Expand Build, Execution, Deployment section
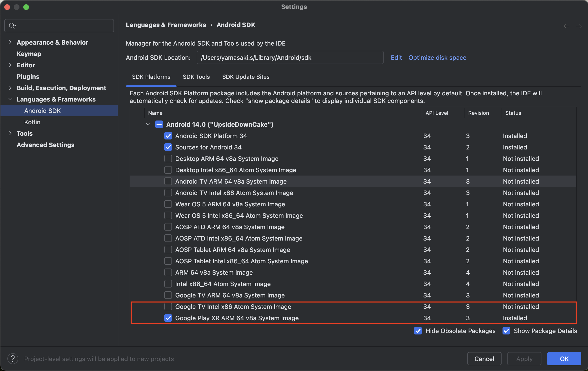588x371 pixels. [x=10, y=88]
